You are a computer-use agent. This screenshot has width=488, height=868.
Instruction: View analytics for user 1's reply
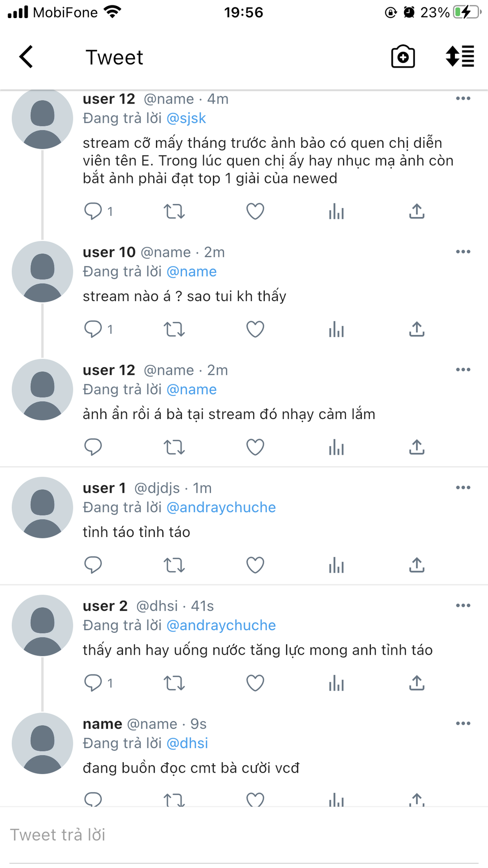pos(336,565)
